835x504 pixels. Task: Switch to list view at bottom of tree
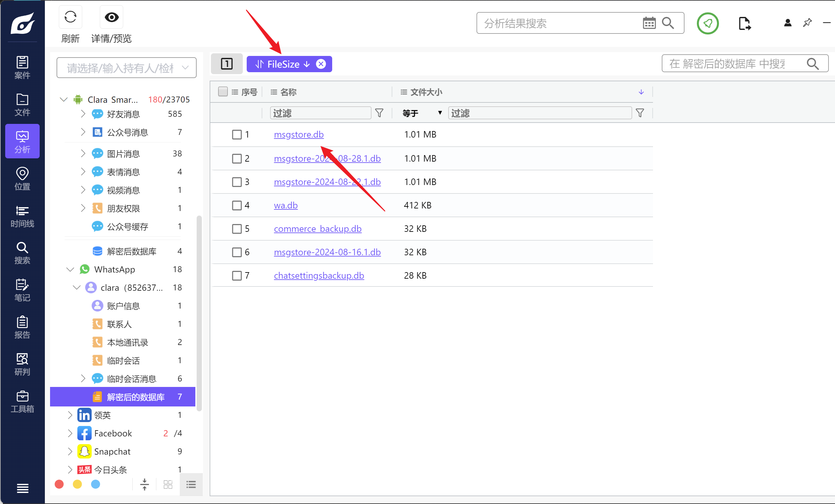[x=191, y=484]
